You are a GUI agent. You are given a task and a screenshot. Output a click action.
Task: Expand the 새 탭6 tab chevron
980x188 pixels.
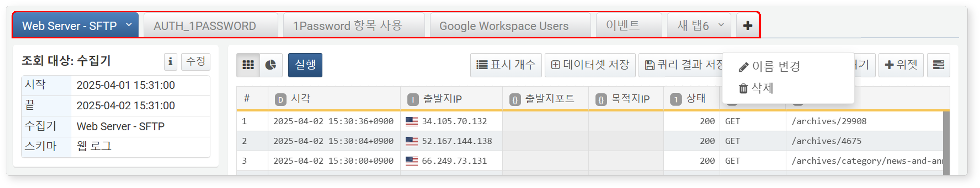(721, 25)
